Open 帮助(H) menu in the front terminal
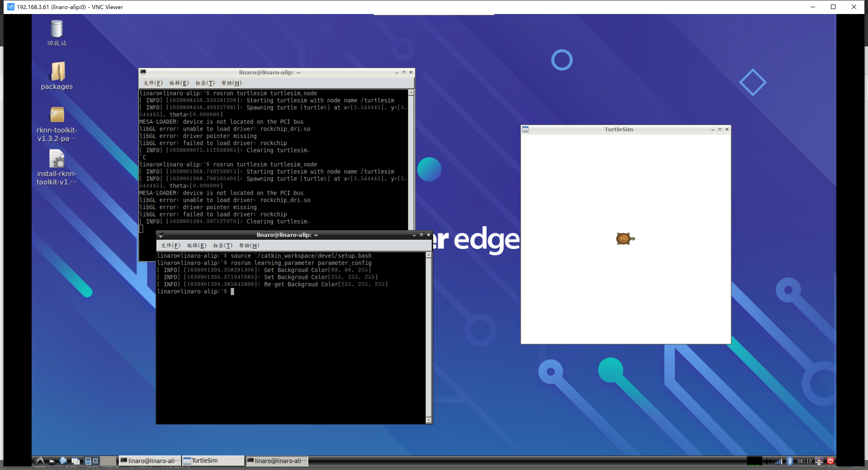 point(249,246)
